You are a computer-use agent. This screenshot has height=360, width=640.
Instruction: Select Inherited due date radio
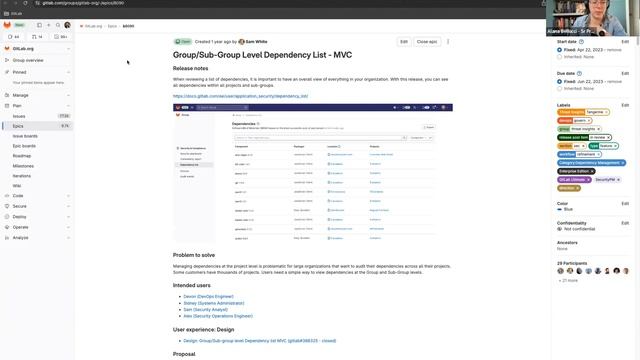click(559, 89)
